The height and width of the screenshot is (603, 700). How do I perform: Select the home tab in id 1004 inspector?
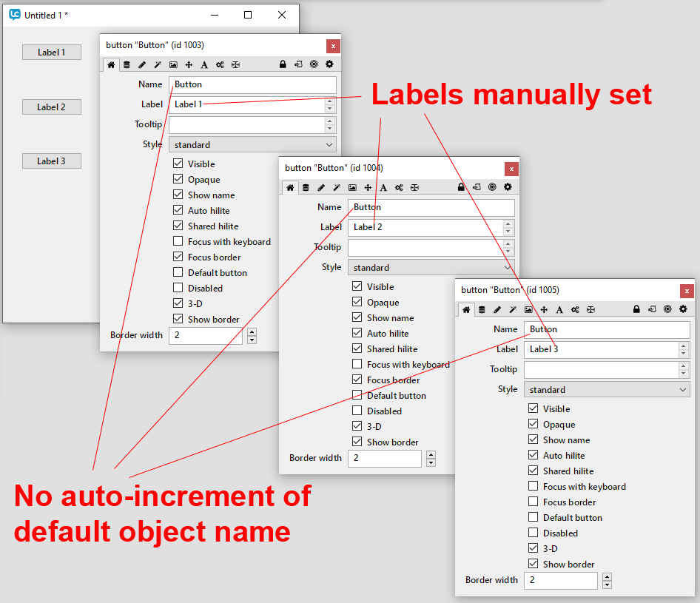pos(290,188)
